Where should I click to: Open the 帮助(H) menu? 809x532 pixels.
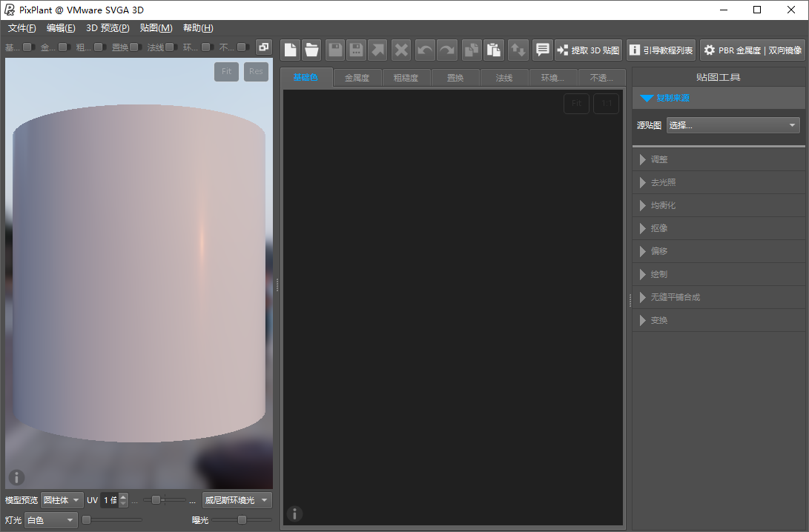[198, 28]
